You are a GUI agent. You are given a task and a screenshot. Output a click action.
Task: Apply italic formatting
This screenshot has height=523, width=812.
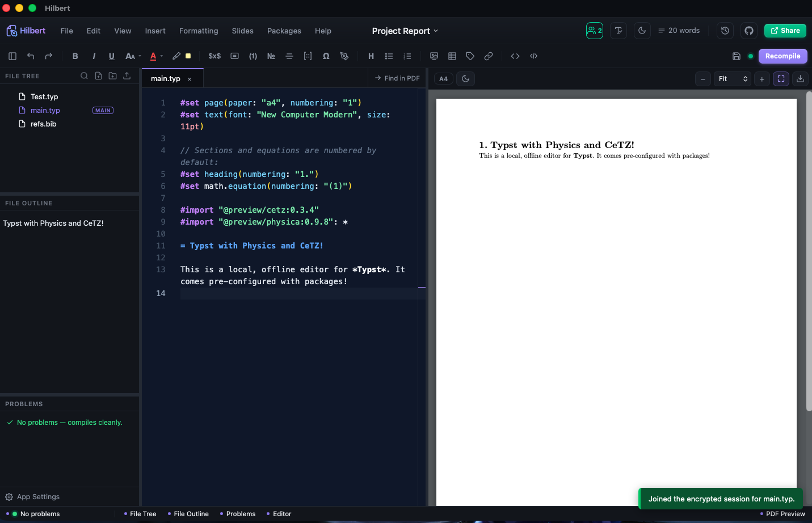(x=94, y=56)
